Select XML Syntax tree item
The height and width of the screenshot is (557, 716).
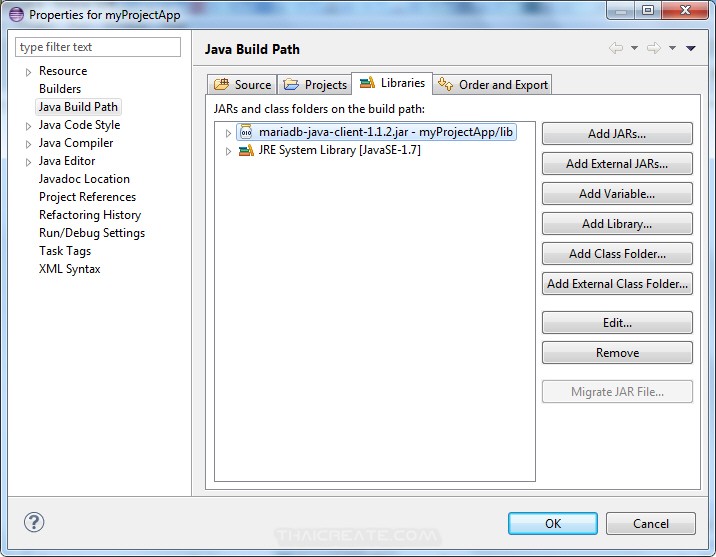[69, 269]
